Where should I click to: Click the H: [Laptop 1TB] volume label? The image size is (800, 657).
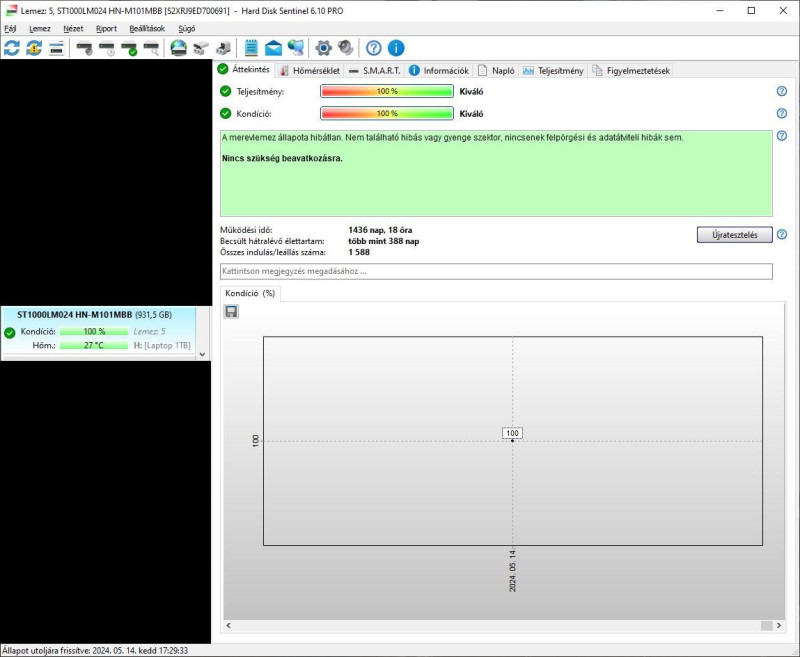tap(162, 345)
